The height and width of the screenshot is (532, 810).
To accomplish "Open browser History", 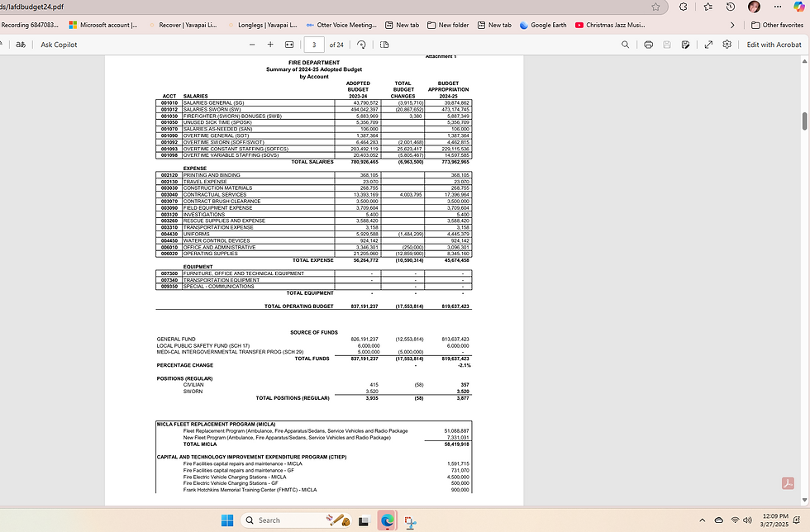I will click(x=731, y=7).
